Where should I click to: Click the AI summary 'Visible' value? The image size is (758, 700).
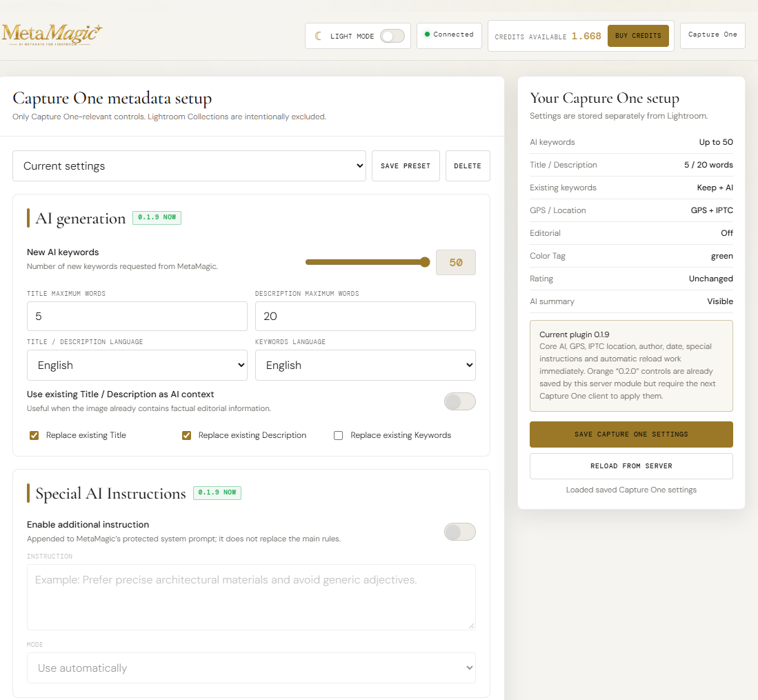pyautogui.click(x=720, y=301)
